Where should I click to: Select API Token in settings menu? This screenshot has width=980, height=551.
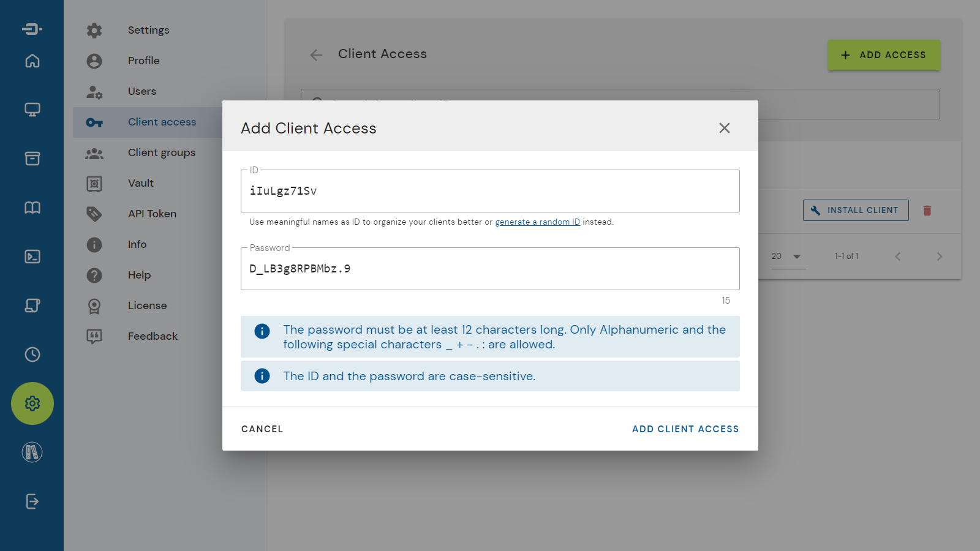pos(152,214)
